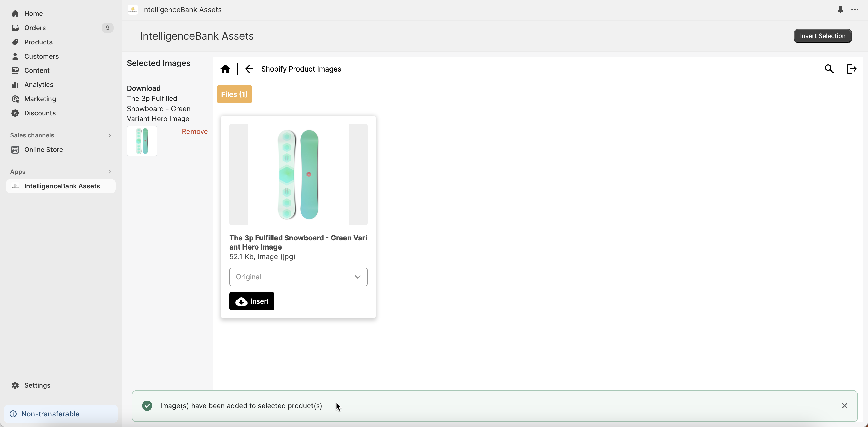The image size is (868, 427).
Task: Expand the Apps section chevron
Action: point(110,172)
